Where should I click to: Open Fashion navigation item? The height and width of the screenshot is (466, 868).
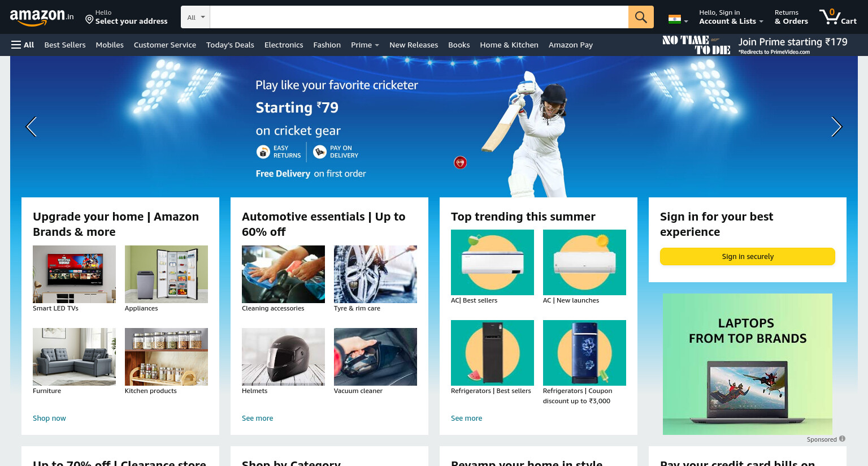pyautogui.click(x=327, y=45)
